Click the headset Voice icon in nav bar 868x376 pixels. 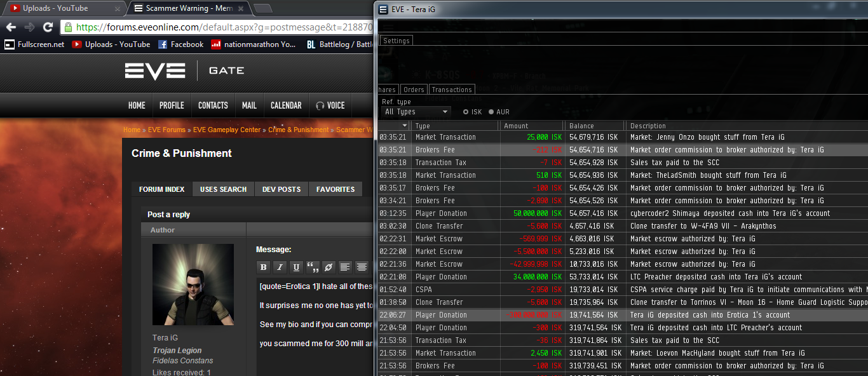click(320, 105)
